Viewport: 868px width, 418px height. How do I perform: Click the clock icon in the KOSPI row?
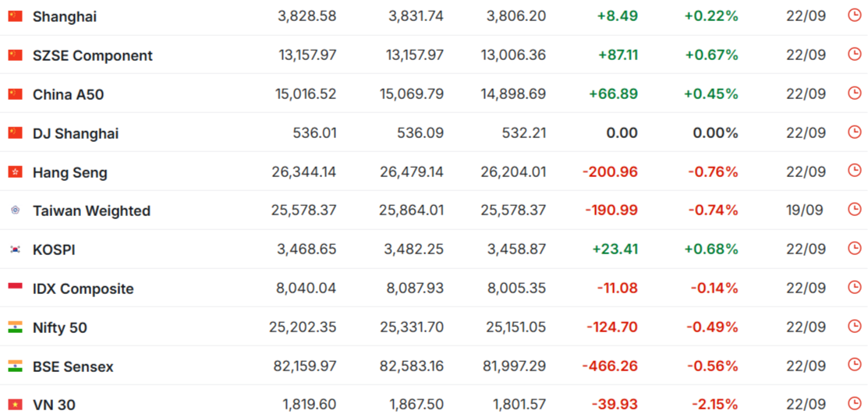(855, 248)
